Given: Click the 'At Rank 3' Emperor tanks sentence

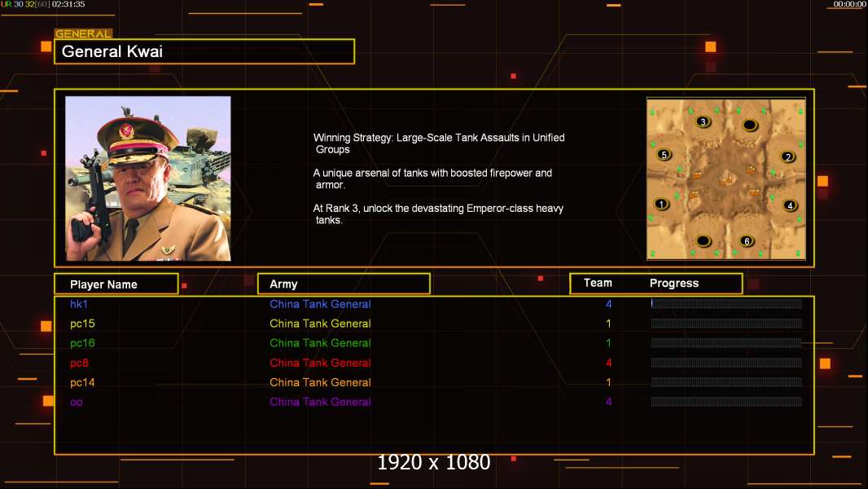Looking at the screenshot, I should [x=438, y=214].
